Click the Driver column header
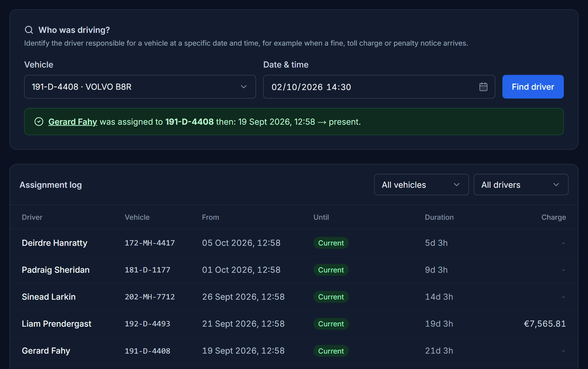 32,217
